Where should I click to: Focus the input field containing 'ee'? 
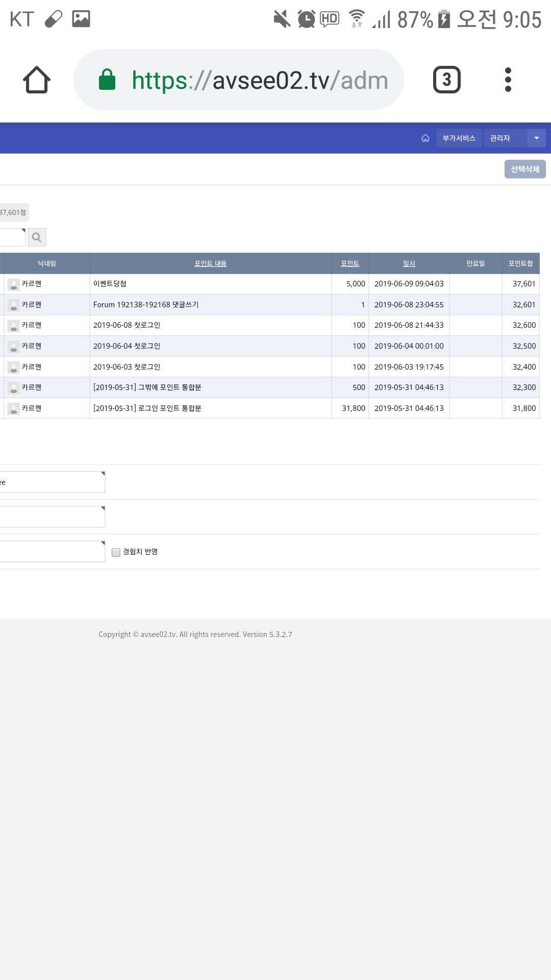[x=53, y=482]
